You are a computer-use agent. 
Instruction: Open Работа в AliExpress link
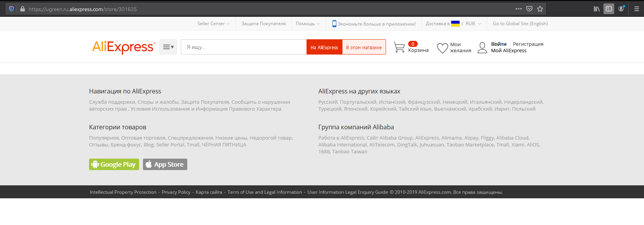pos(341,138)
